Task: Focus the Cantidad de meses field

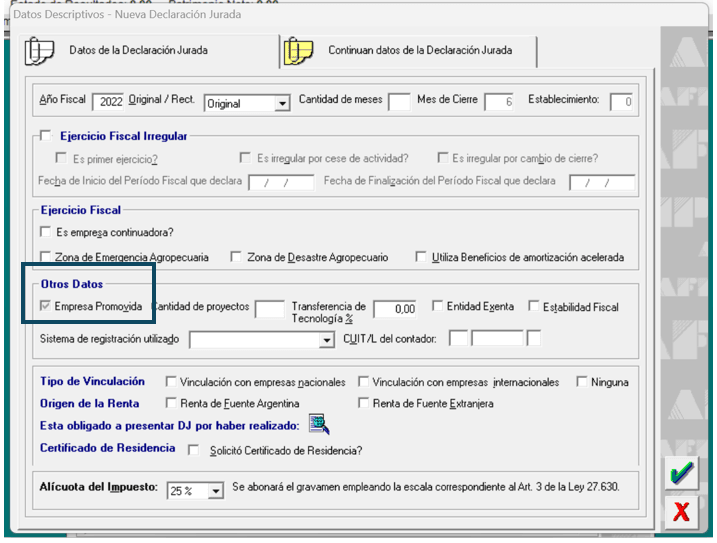Action: coord(398,102)
